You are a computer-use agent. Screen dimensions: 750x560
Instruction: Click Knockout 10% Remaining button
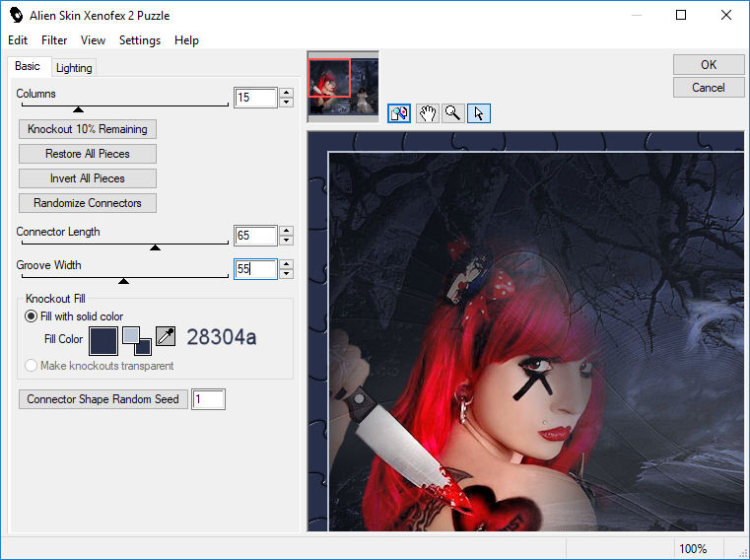(x=88, y=129)
